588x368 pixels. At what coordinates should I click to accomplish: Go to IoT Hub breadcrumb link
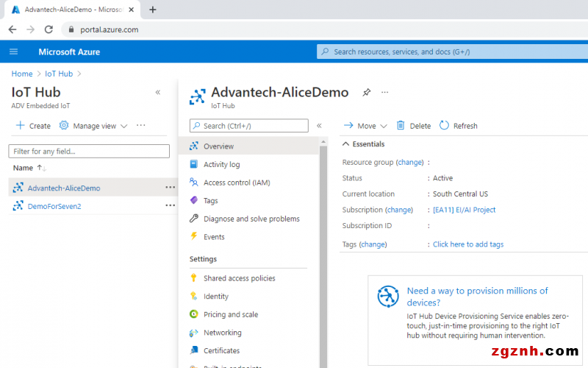pos(59,74)
